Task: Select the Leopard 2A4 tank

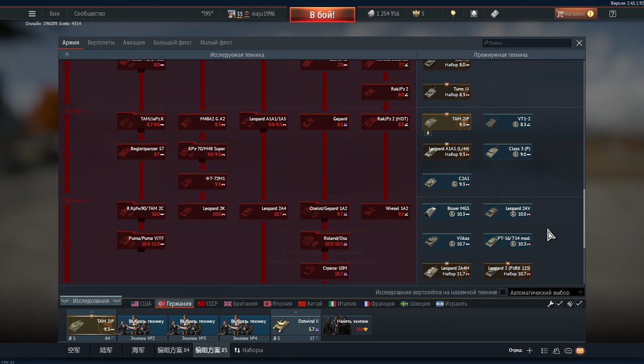Action: [263, 211]
